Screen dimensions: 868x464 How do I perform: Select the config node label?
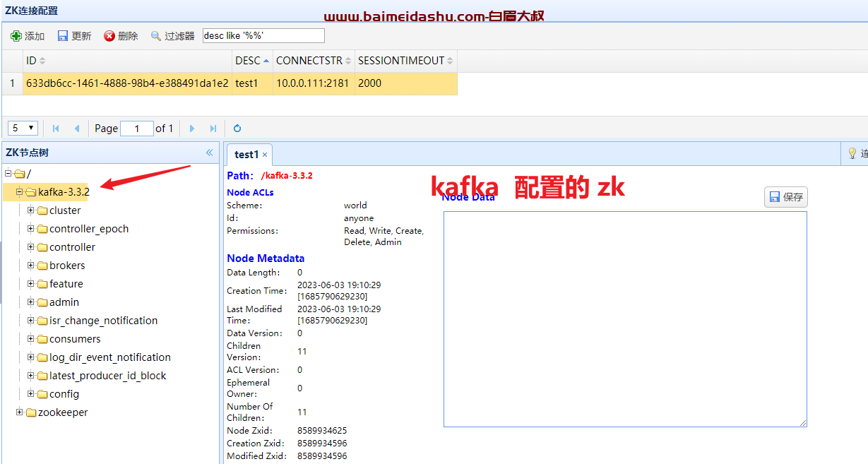64,394
